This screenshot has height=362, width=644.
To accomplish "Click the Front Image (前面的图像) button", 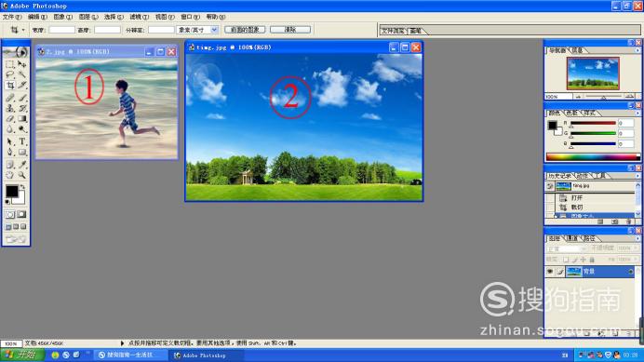I will (x=245, y=30).
